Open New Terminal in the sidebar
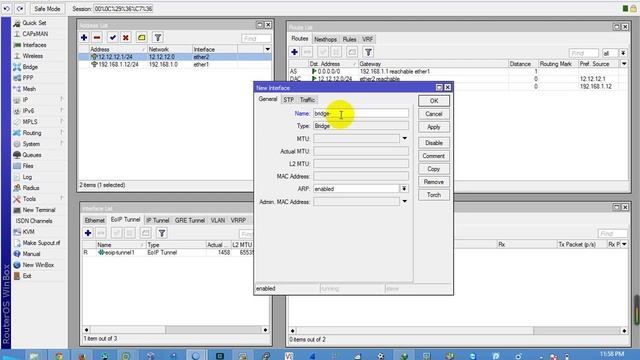The width and height of the screenshot is (640, 360). click(x=39, y=210)
